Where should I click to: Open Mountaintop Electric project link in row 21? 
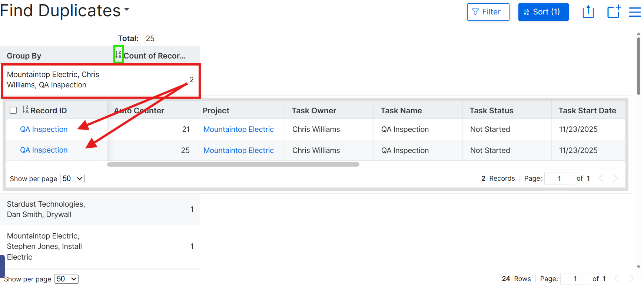239,129
